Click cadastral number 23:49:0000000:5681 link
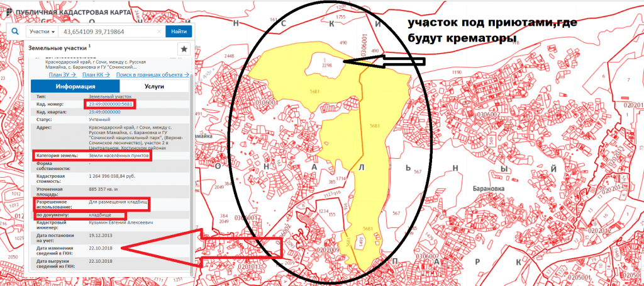 (x=109, y=103)
